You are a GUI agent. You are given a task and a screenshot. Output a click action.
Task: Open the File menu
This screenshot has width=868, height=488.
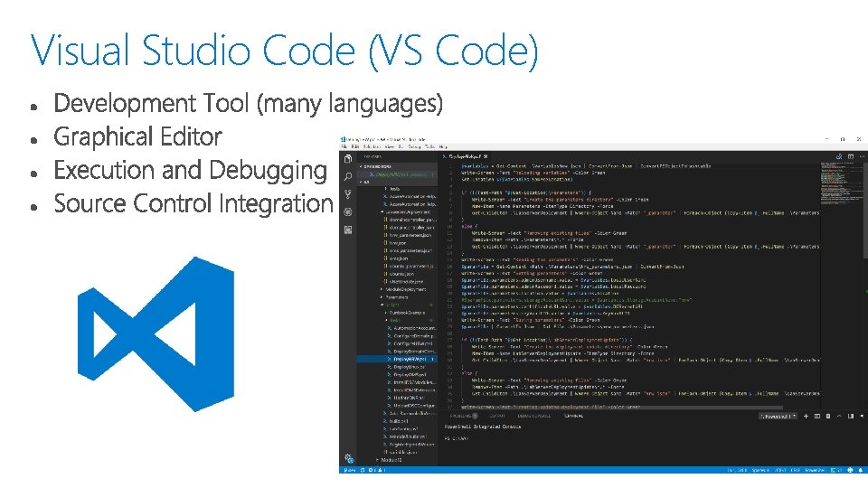[344, 146]
